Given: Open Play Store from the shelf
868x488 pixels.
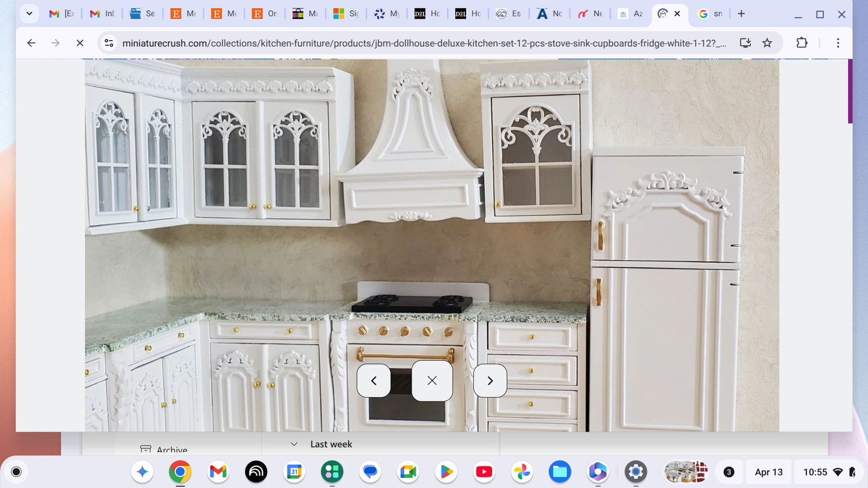Looking at the screenshot, I should coord(446,472).
